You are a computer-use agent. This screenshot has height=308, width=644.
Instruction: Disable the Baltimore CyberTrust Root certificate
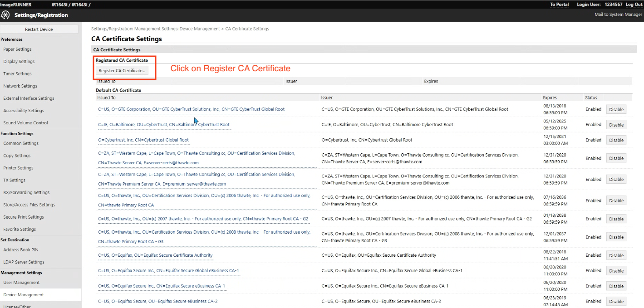[616, 125]
